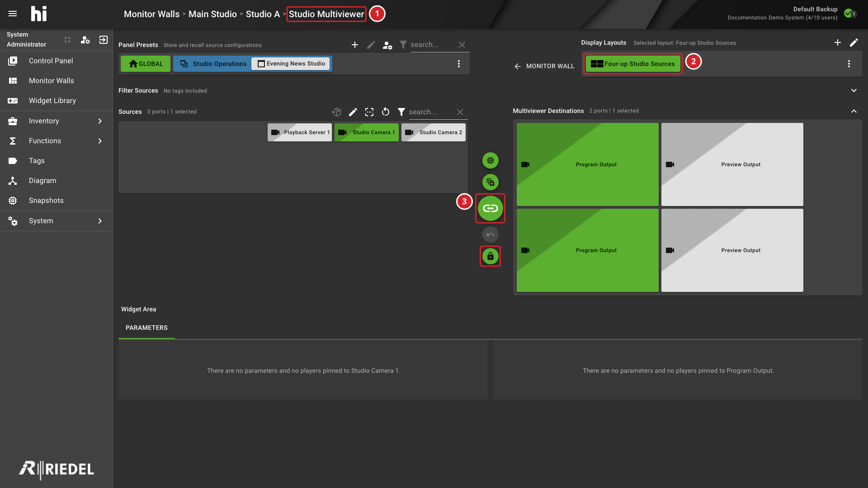The height and width of the screenshot is (488, 868).
Task: Focus the Sources search field
Action: tap(430, 112)
